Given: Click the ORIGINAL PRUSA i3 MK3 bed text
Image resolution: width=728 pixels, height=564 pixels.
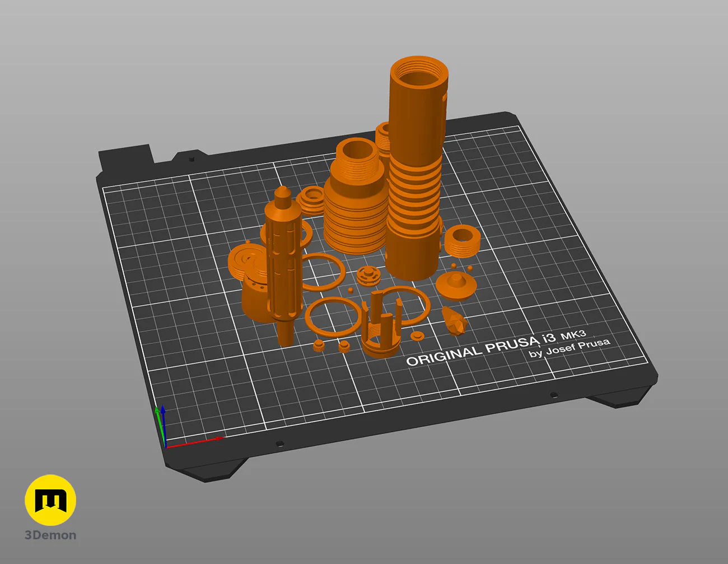Looking at the screenshot, I should click(497, 347).
